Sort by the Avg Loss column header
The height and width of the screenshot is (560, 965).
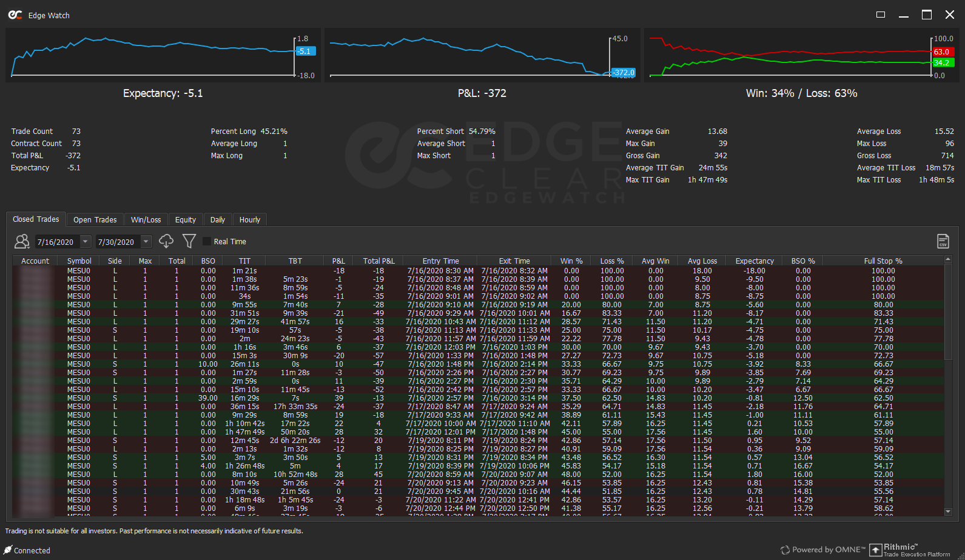[x=702, y=261]
